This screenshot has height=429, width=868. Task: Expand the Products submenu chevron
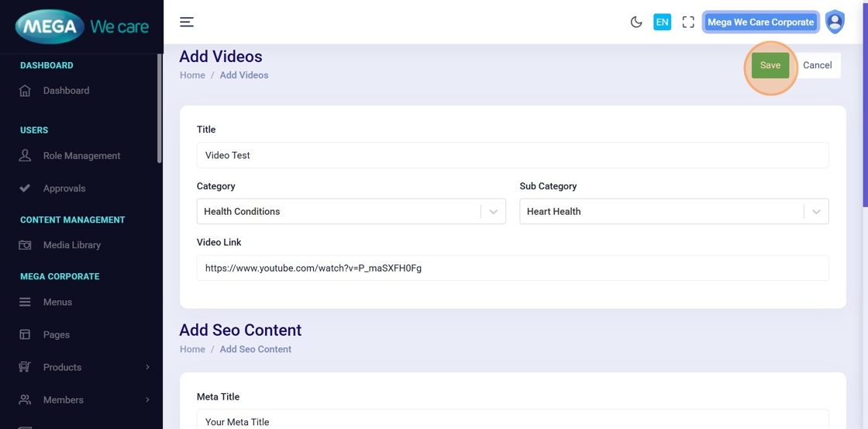pos(147,368)
